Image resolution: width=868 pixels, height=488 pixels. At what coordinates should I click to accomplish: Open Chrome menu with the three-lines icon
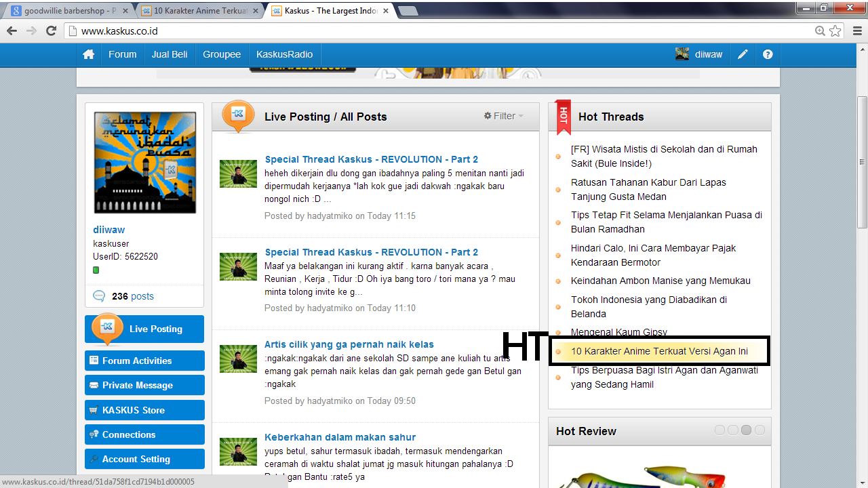[856, 30]
